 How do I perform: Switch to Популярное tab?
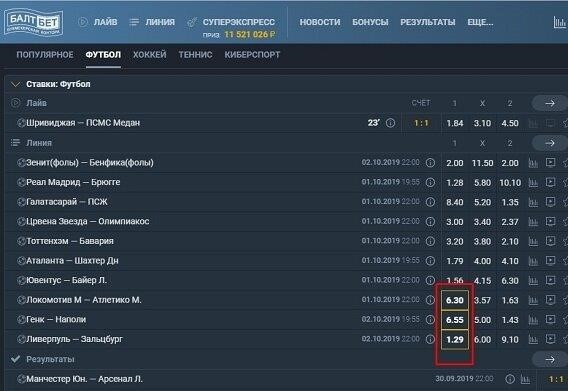(45, 55)
